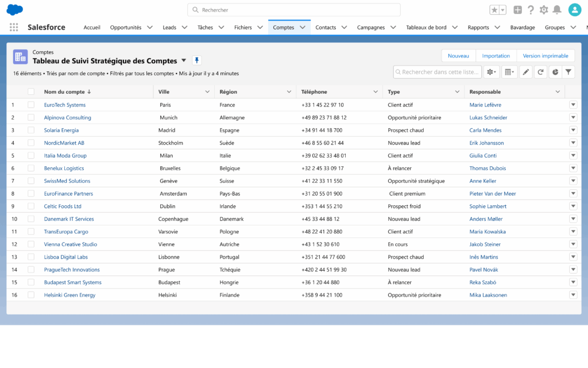Click the Nom du compte column header

(64, 91)
